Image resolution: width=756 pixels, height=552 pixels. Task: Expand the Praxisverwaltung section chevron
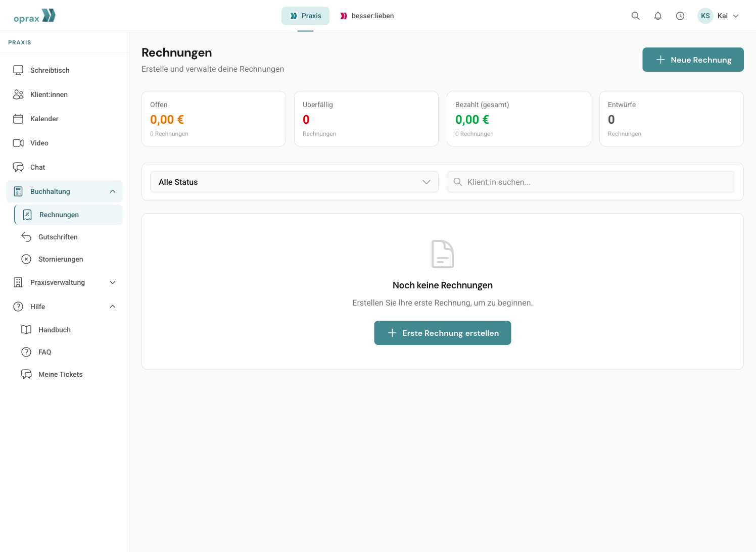point(113,282)
